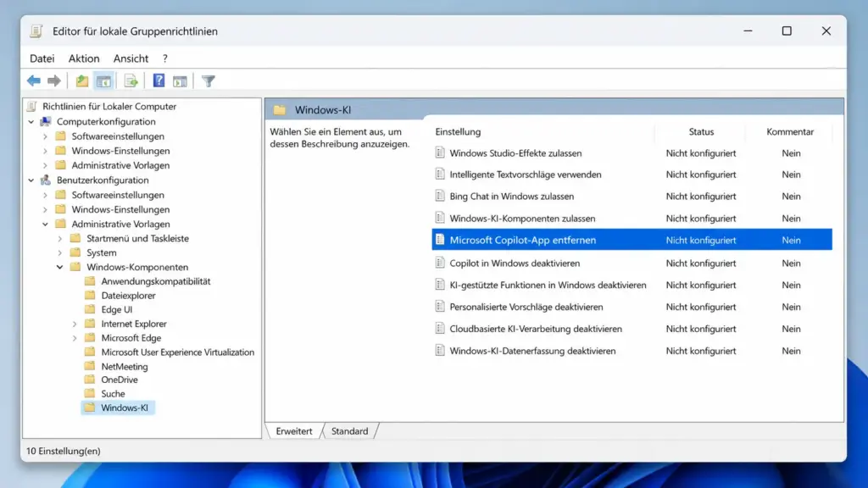Move up one level folder icon
This screenshot has width=868, height=488.
82,80
